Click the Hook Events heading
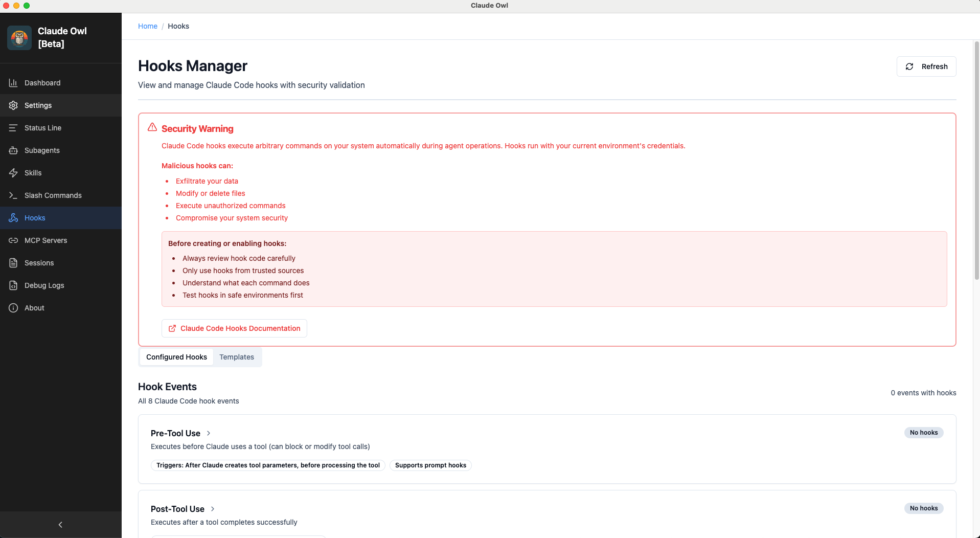 (167, 387)
